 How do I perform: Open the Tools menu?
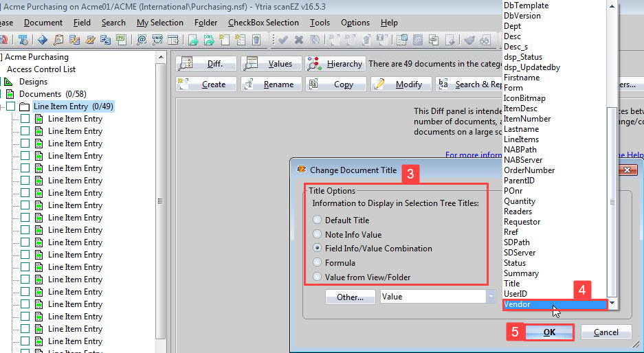click(320, 23)
